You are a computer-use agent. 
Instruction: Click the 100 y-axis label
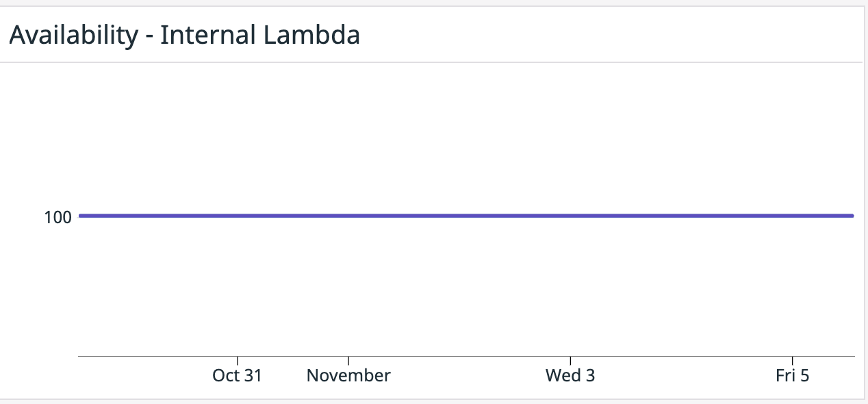click(x=58, y=217)
